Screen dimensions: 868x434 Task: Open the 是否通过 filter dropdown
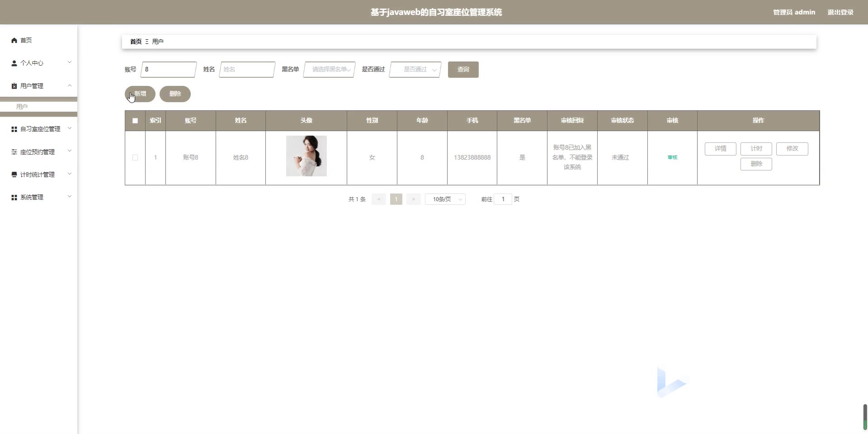point(415,70)
